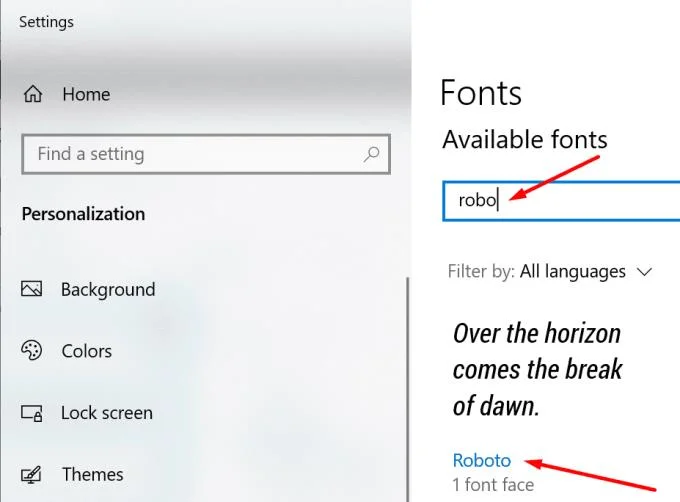680x502 pixels.
Task: Click the Available fonts heading
Action: pos(525,140)
